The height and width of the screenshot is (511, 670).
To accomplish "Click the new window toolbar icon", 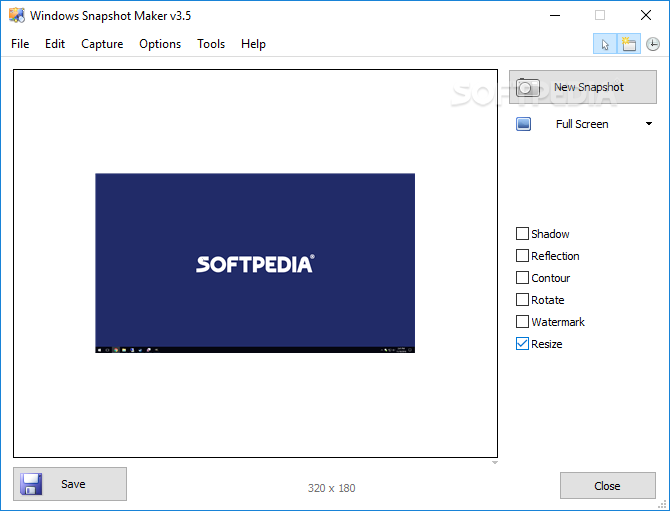I will 629,44.
